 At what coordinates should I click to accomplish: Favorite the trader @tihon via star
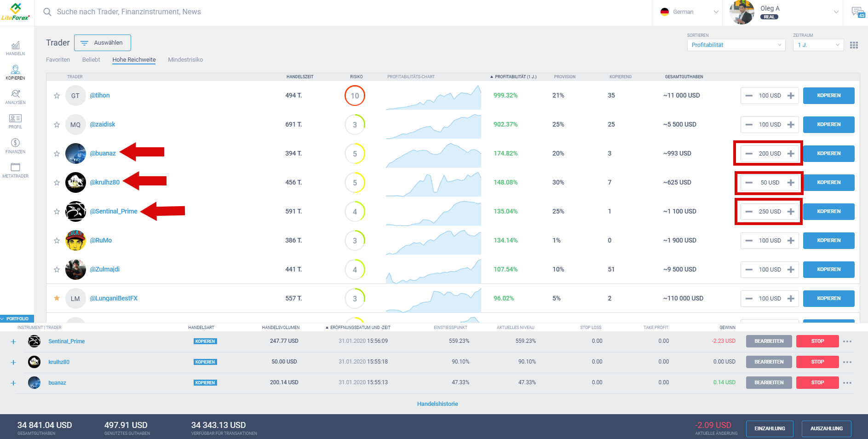click(x=57, y=96)
